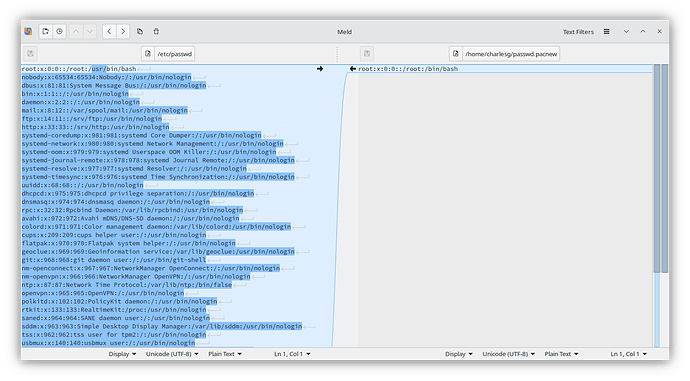Screen dimensions: 690x381
Task: Click the systemd-network line
Action: (153, 144)
